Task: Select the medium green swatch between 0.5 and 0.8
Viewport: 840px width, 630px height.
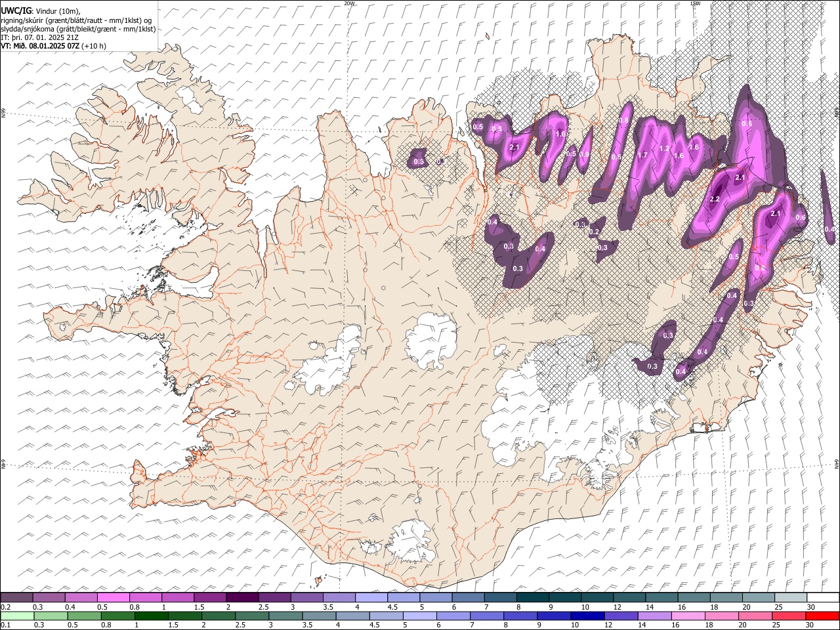Action: 84,616
